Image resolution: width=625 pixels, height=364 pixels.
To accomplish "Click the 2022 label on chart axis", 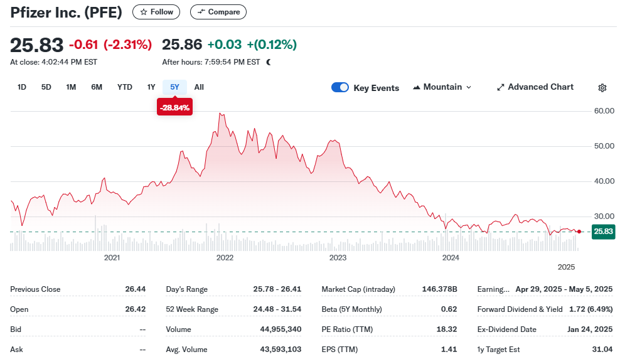I will [x=225, y=257].
